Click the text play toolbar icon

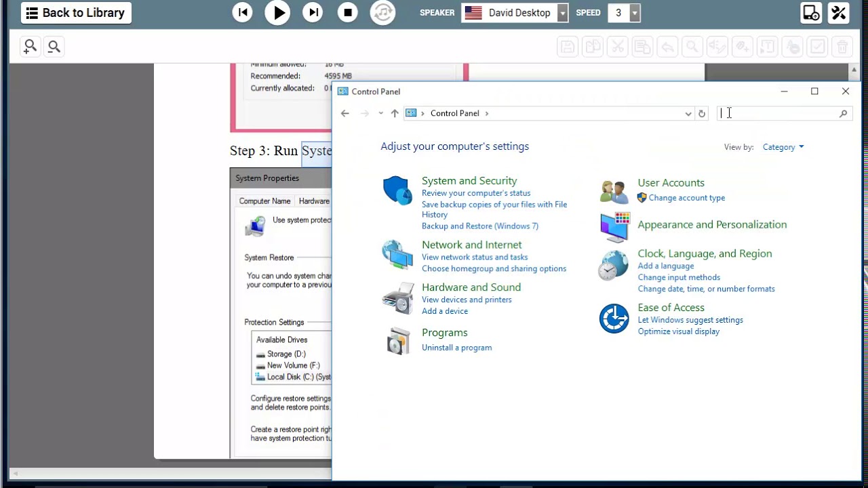click(x=767, y=47)
